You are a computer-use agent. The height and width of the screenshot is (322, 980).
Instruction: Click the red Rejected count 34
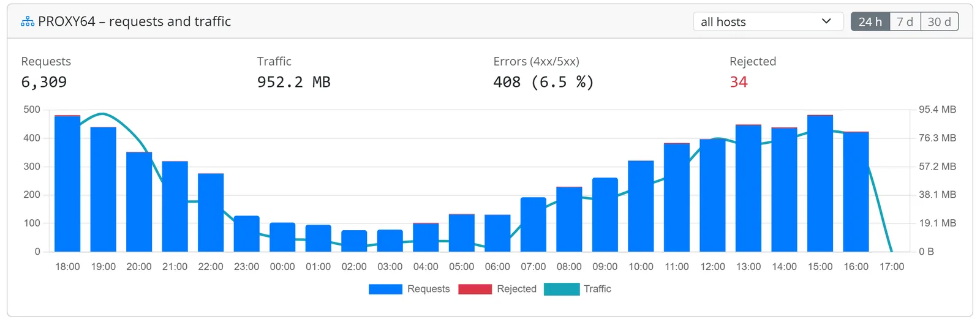coord(739,82)
